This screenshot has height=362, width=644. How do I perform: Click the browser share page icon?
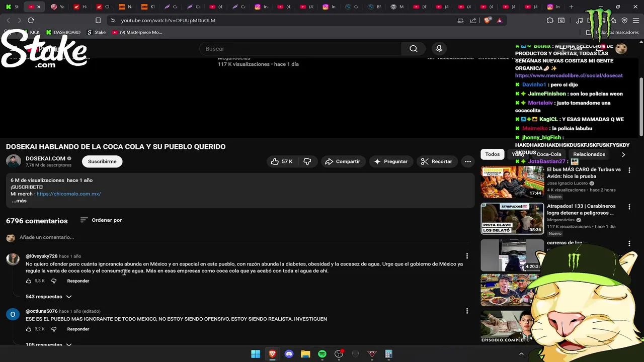click(x=473, y=20)
